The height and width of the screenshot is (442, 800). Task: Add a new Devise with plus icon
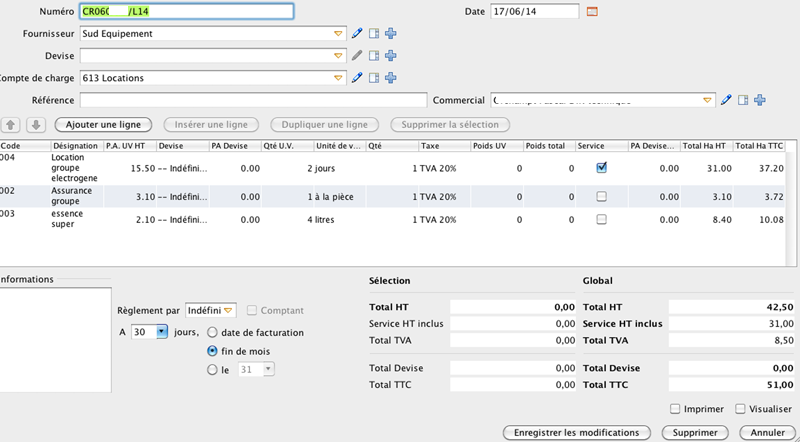(391, 56)
